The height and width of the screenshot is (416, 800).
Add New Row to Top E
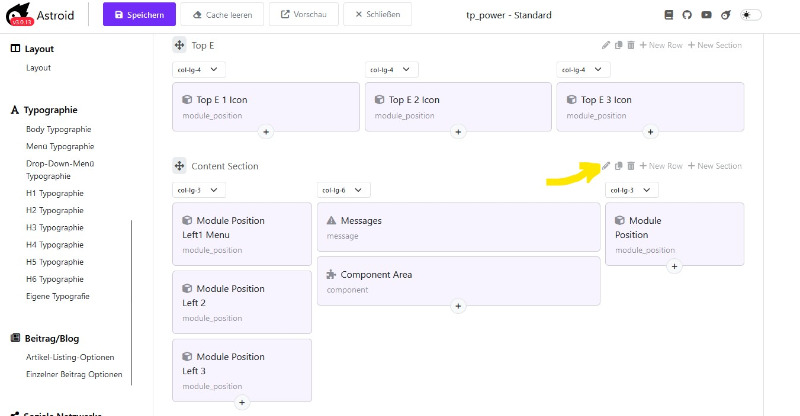point(661,45)
